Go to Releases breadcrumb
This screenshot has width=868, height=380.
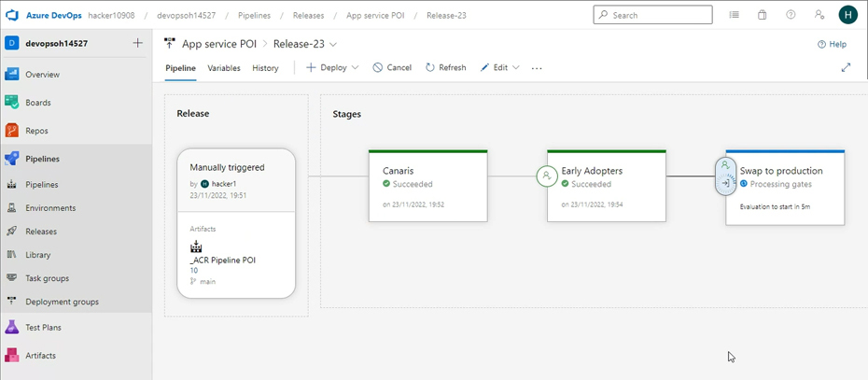[x=308, y=16]
